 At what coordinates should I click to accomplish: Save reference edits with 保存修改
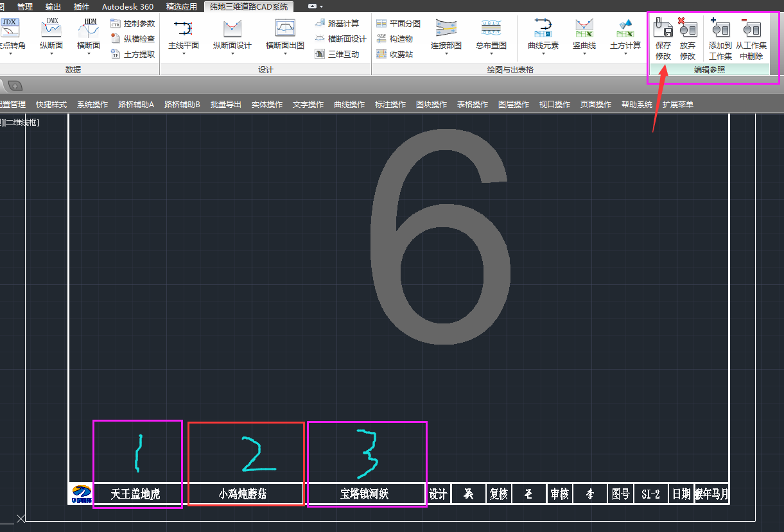pos(663,39)
